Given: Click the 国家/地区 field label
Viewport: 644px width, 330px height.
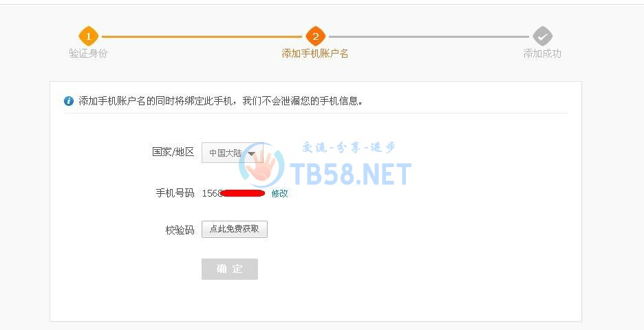Looking at the screenshot, I should tap(173, 152).
